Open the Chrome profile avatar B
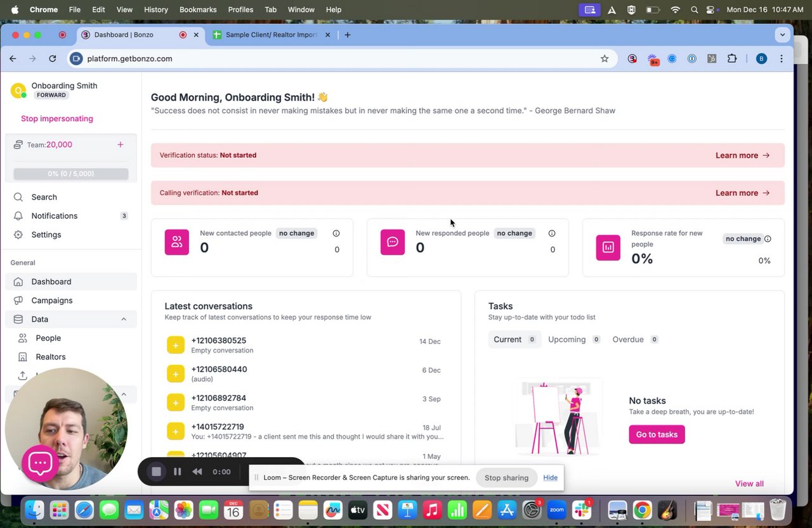 tap(761, 58)
